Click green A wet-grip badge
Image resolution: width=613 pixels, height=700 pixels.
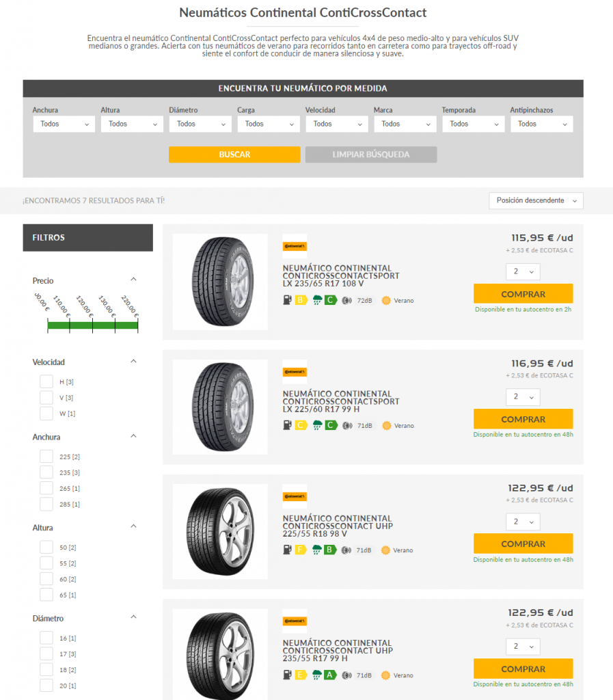[x=330, y=675]
